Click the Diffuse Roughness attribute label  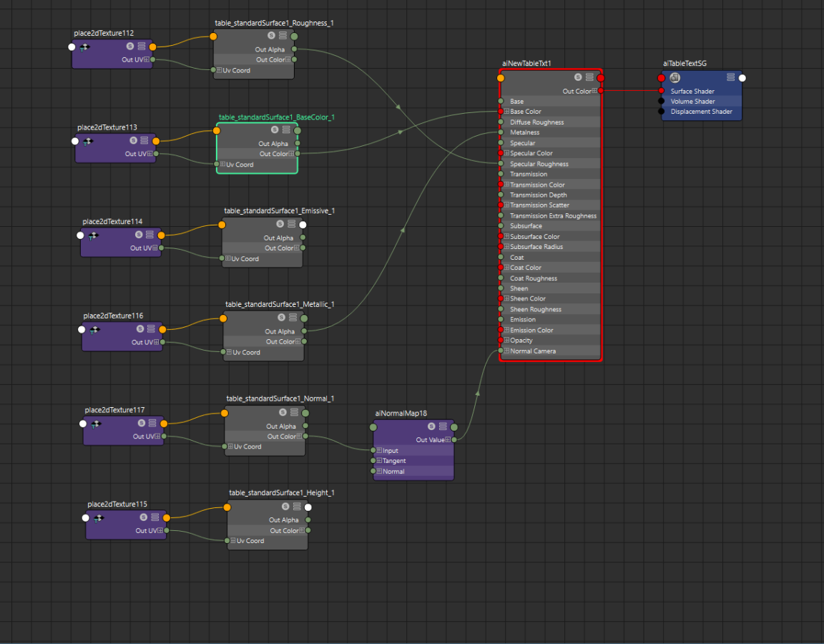(x=536, y=122)
